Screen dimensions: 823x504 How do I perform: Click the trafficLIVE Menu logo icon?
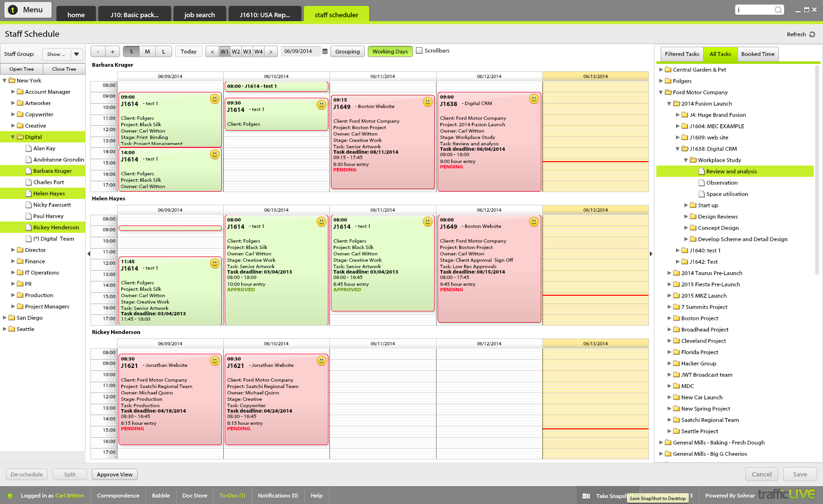13,10
